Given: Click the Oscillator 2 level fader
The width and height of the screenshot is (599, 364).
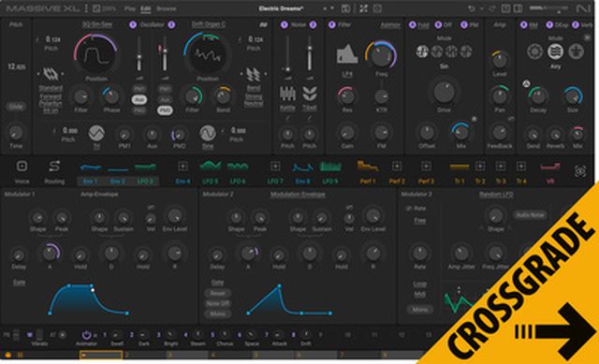Looking at the screenshot, I should 165,54.
